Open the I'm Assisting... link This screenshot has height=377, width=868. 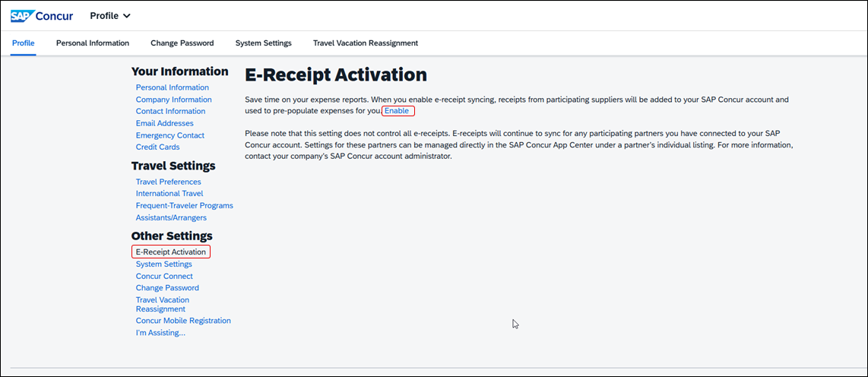pyautogui.click(x=160, y=333)
